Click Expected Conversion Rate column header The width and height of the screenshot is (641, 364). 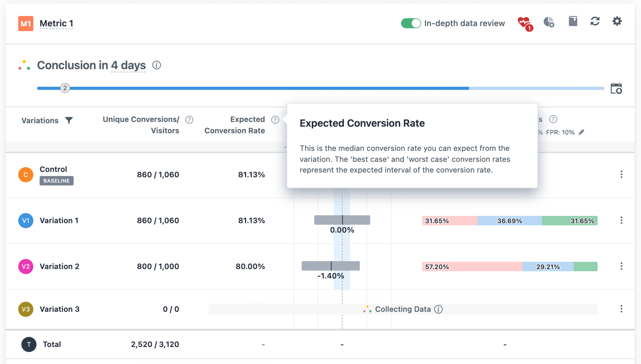(235, 125)
